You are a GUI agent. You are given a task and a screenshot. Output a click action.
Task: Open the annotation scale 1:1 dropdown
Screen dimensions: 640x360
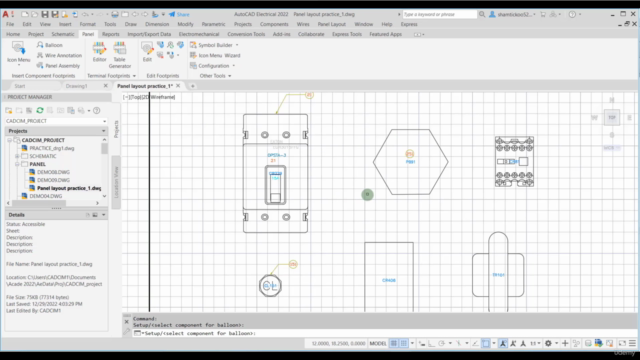click(535, 343)
